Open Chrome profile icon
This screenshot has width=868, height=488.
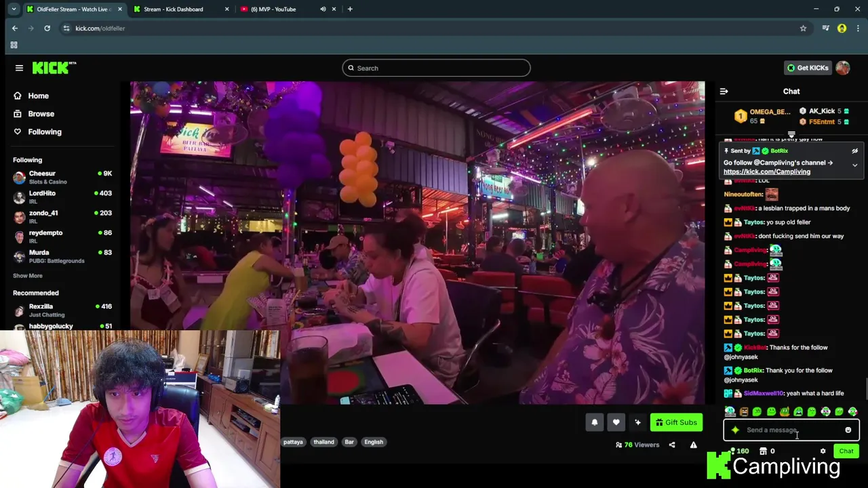pyautogui.click(x=842, y=28)
